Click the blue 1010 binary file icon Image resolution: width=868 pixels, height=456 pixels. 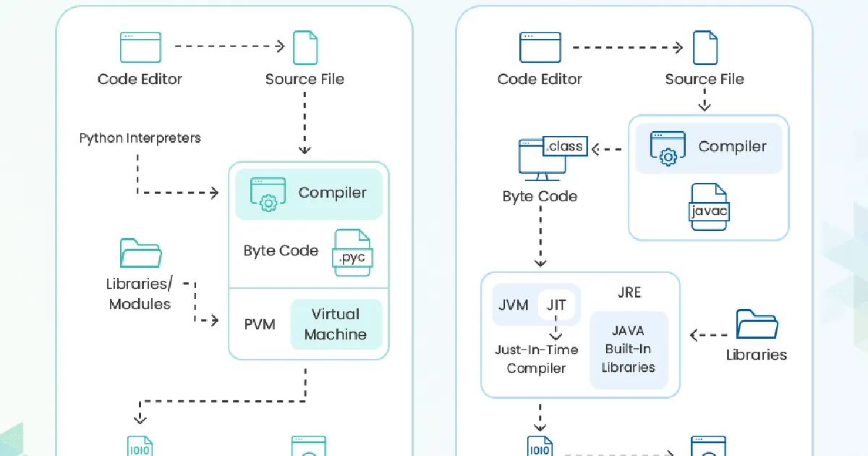540,446
